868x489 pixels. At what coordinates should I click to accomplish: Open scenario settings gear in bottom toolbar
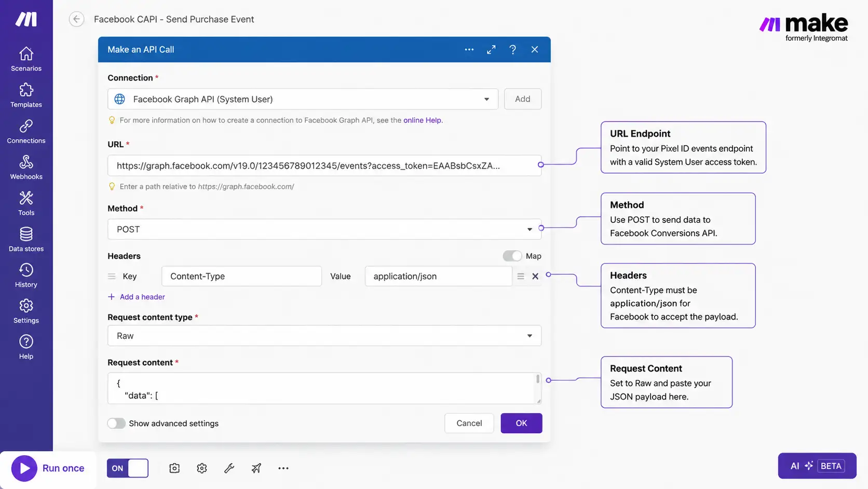click(202, 468)
